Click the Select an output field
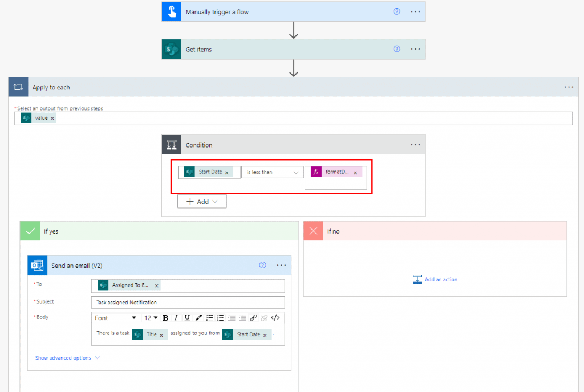This screenshot has width=584, height=392. click(x=293, y=119)
